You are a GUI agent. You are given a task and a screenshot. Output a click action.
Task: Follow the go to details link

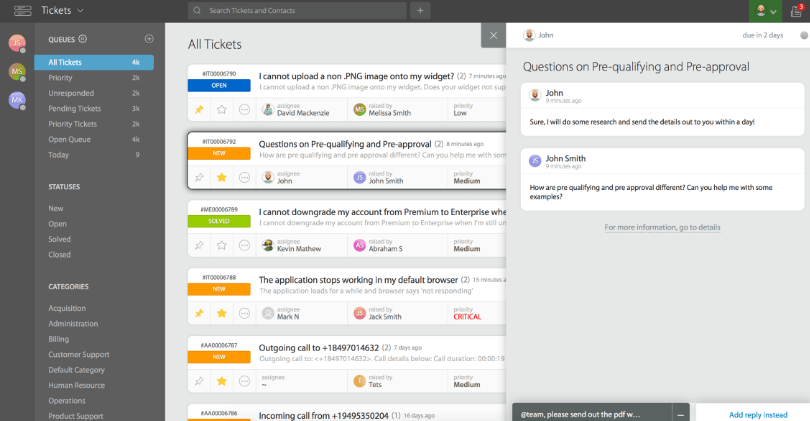tap(662, 227)
